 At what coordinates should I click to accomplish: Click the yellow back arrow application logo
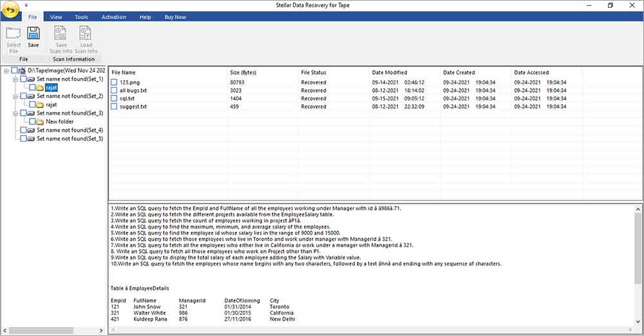point(11,11)
